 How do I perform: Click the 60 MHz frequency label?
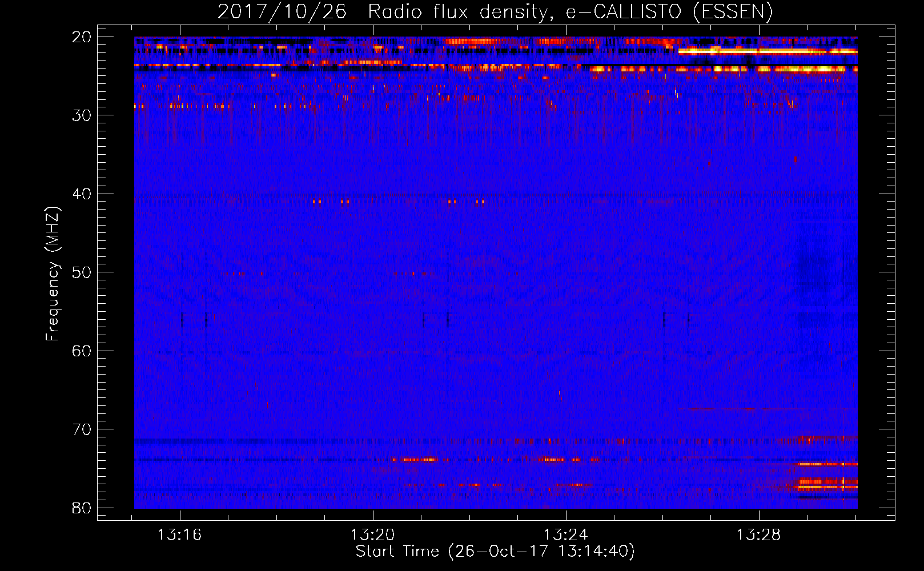[82, 351]
